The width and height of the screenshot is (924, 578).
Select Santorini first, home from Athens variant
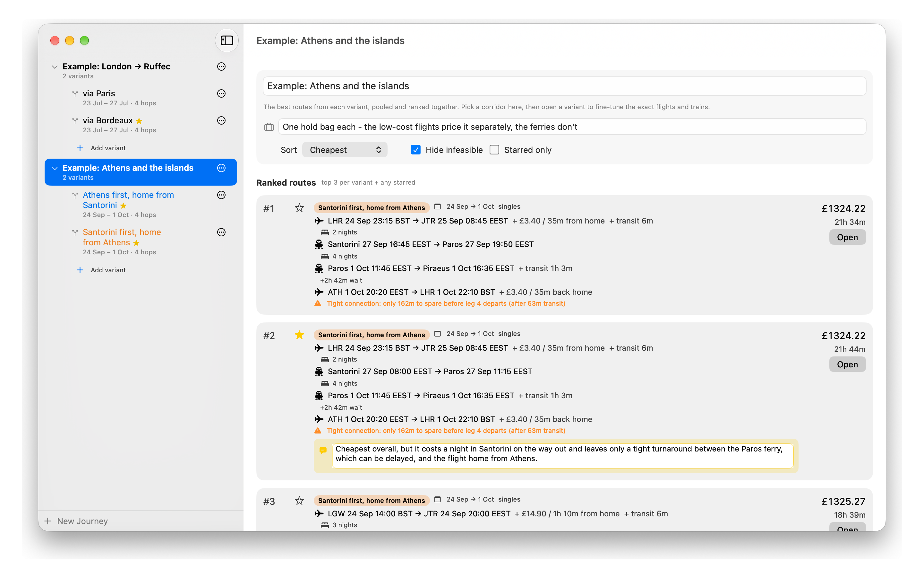coord(141,241)
